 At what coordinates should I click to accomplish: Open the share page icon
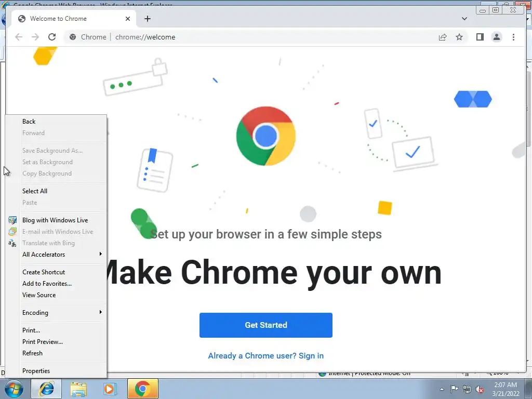click(x=443, y=37)
